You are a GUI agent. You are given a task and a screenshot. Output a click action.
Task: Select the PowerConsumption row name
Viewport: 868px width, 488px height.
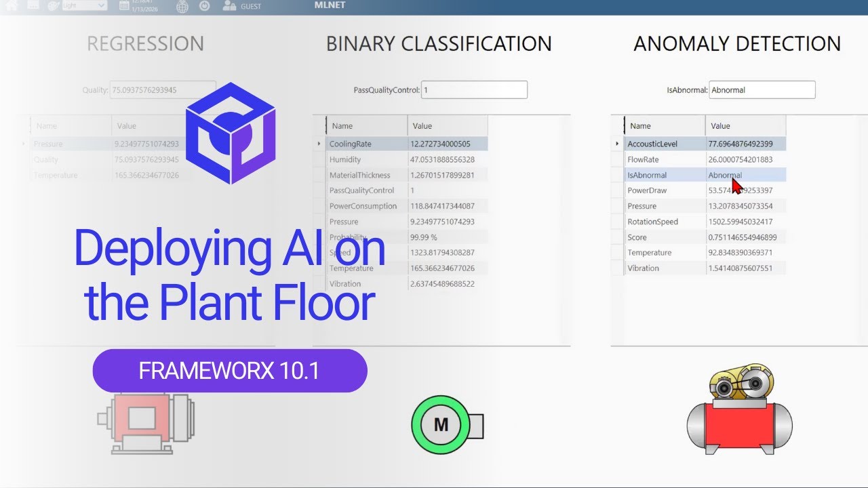(363, 206)
